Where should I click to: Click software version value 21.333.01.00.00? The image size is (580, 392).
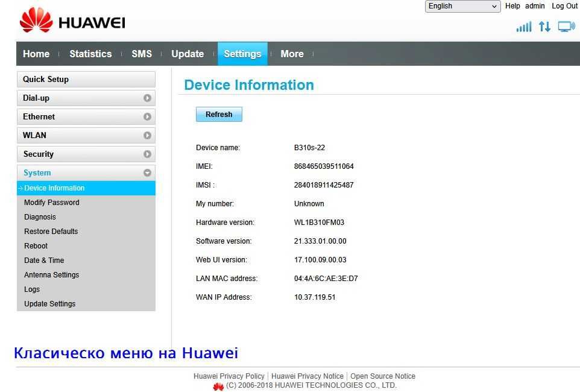[x=320, y=241]
